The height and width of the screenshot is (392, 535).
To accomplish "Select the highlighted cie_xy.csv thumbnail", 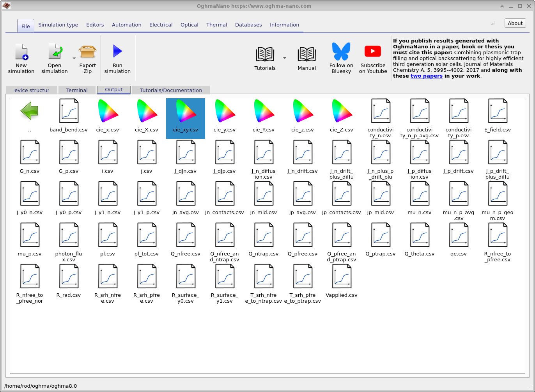I will [185, 113].
